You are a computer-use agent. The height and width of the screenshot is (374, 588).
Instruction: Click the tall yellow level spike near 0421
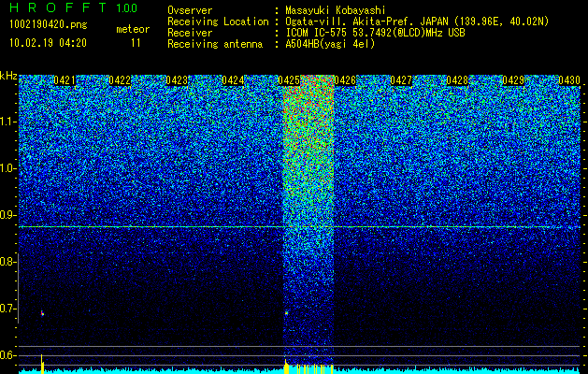(42, 364)
